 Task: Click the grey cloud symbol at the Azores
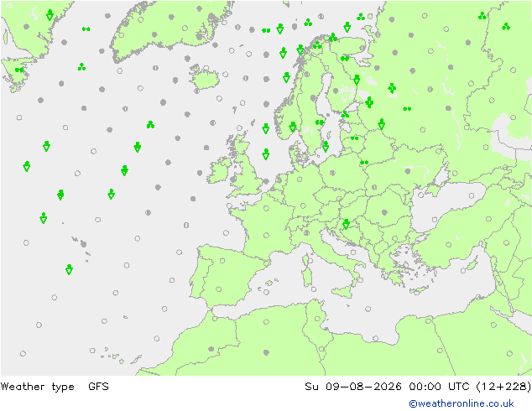pos(83,244)
